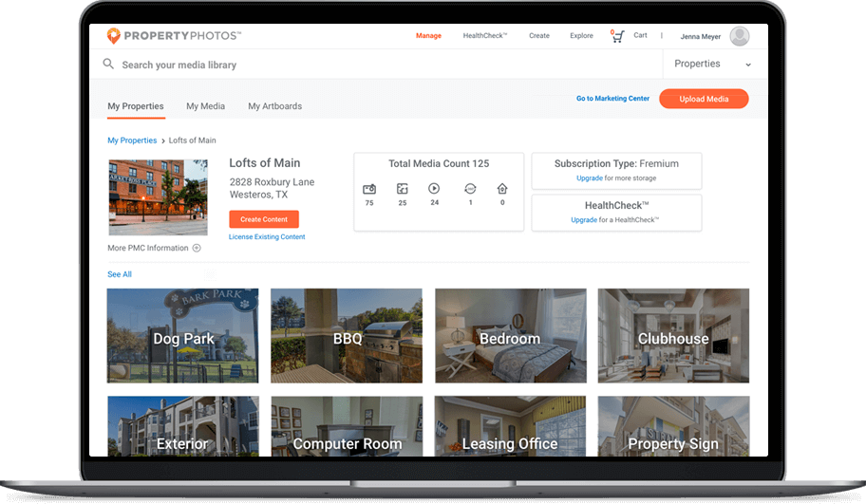Open the Bedroom category thumbnail
This screenshot has width=866, height=504.
point(510,336)
